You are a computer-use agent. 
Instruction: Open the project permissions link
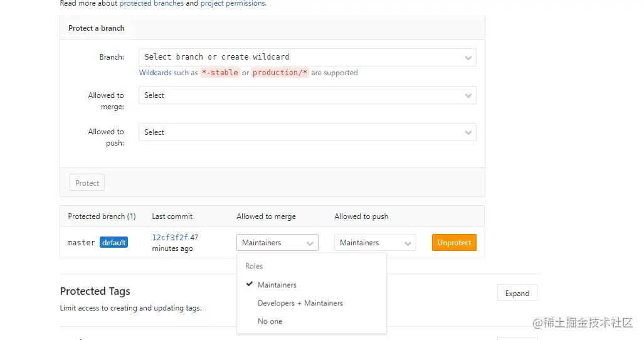[233, 3]
